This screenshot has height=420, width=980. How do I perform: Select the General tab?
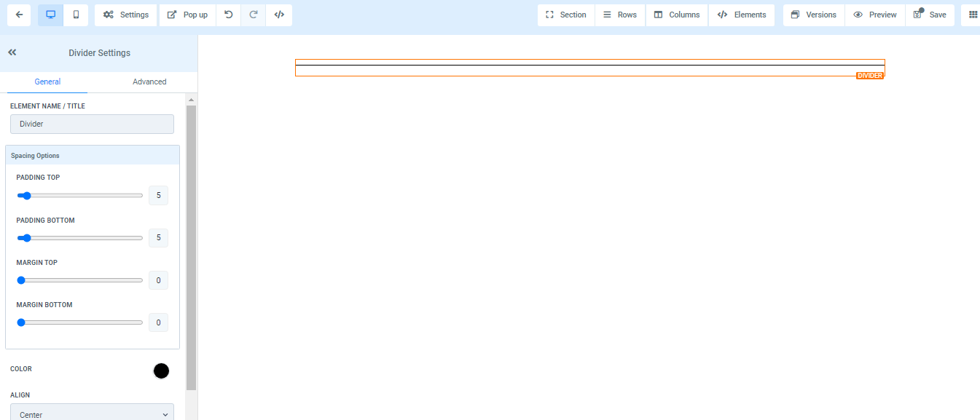[x=47, y=82]
